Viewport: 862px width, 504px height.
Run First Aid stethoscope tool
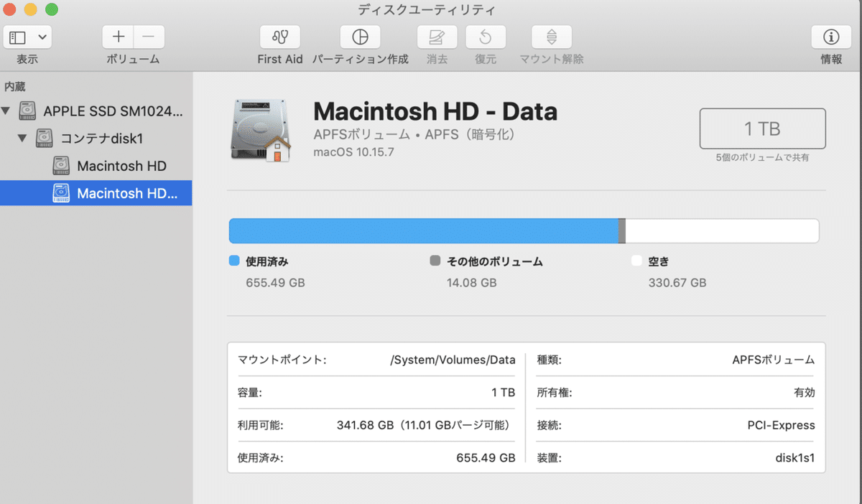(x=280, y=37)
